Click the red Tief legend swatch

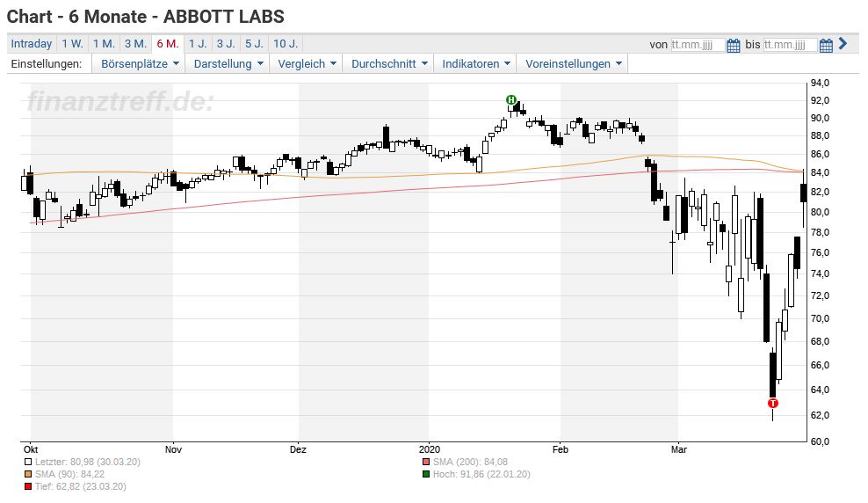coord(28,486)
